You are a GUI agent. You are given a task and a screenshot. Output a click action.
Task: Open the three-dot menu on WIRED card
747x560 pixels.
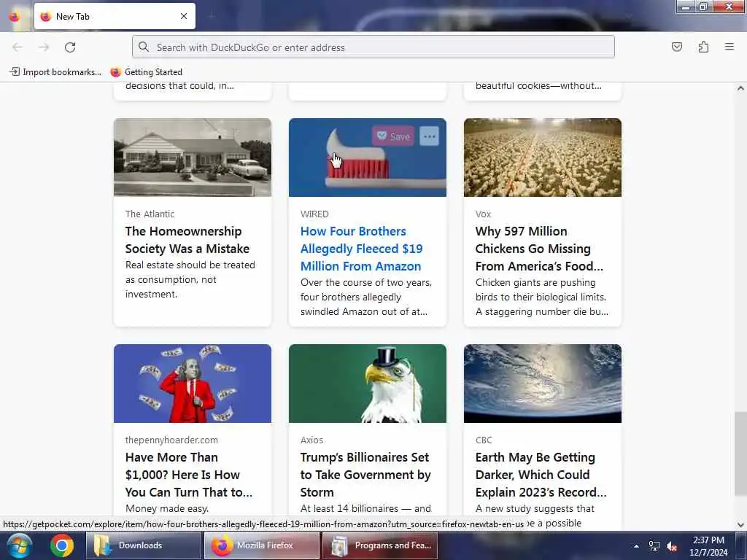pos(429,136)
